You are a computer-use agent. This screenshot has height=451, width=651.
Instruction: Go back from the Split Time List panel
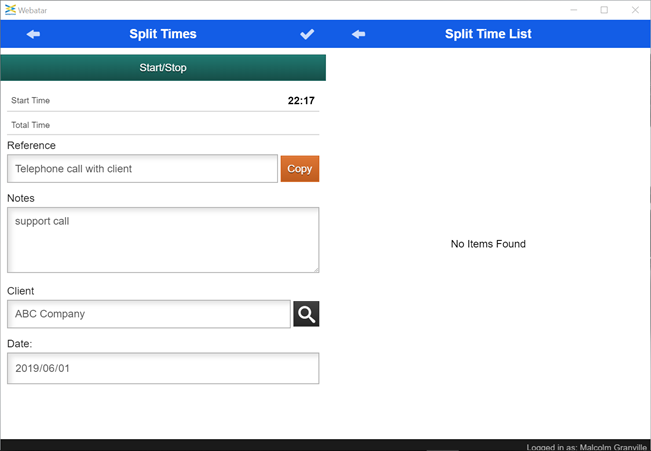coord(359,34)
